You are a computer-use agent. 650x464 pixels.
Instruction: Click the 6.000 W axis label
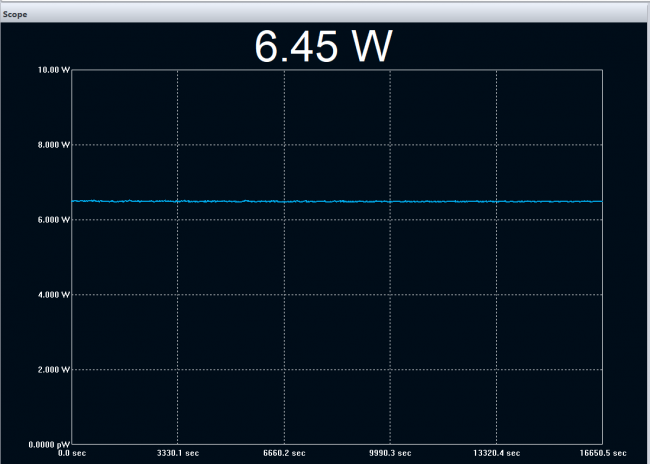[x=54, y=220]
